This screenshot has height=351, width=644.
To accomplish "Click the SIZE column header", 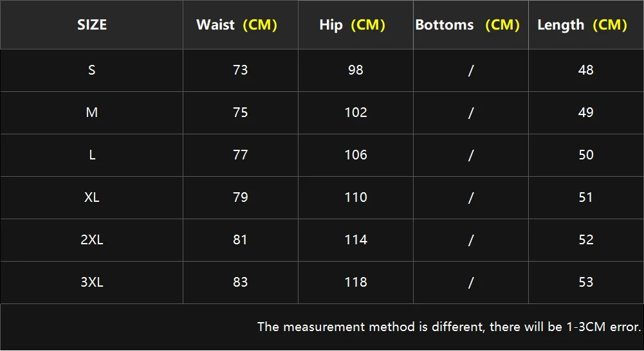I will [x=92, y=25].
